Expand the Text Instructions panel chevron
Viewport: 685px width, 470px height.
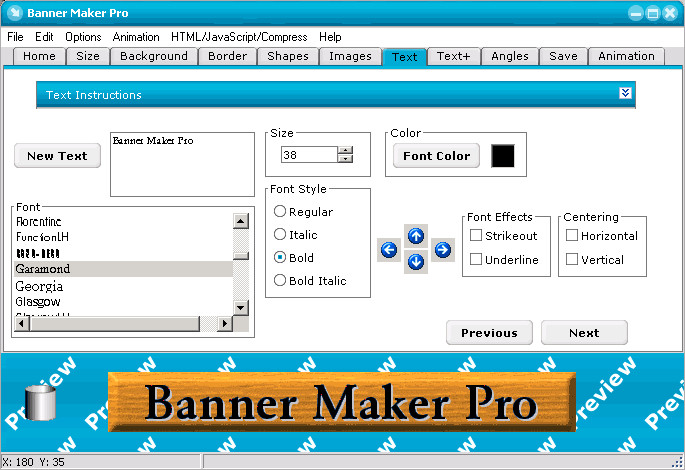[x=625, y=93]
